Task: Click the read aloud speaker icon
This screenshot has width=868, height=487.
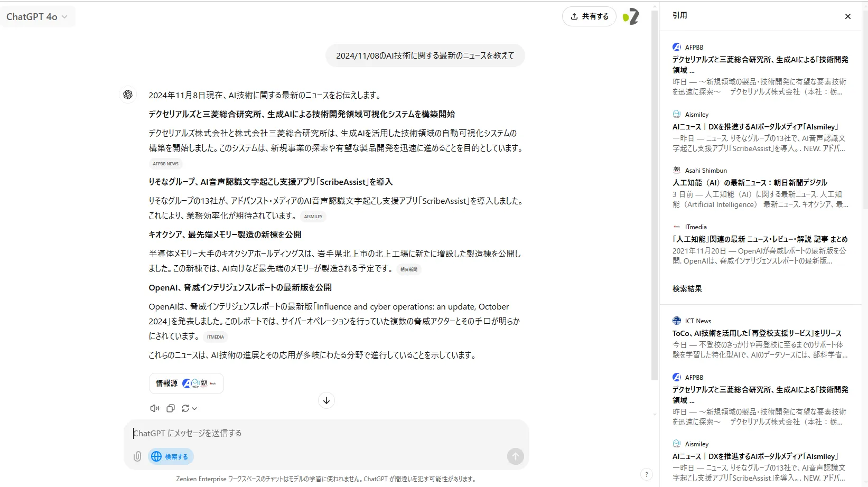Action: click(155, 408)
